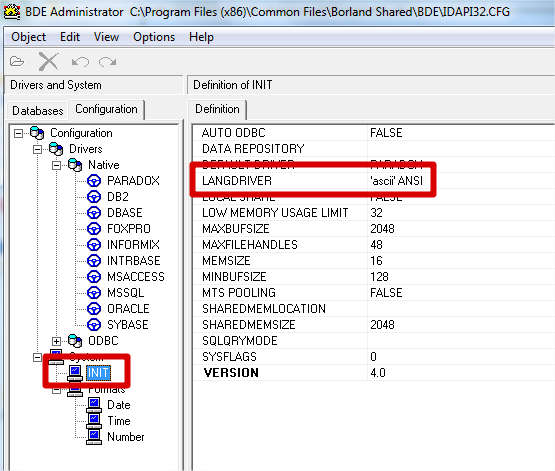Click the INIT computer icon
Image resolution: width=555 pixels, height=471 pixels.
point(75,373)
